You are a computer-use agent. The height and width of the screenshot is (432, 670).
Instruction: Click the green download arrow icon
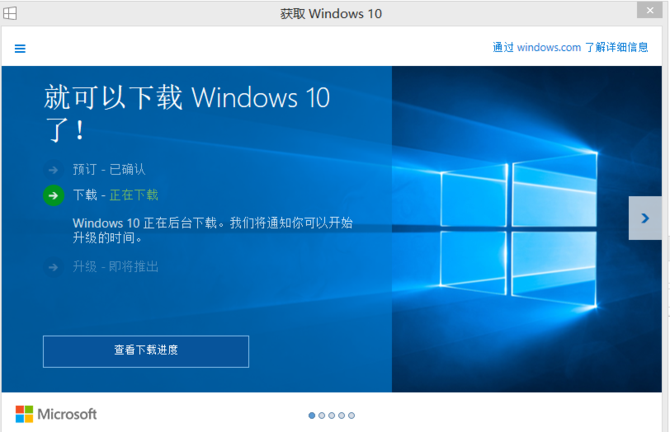coord(53,196)
